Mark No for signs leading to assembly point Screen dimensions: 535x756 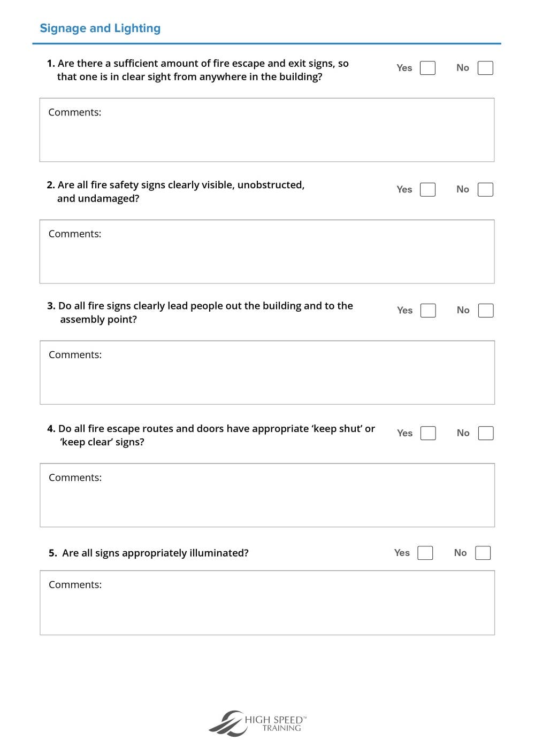486,311
